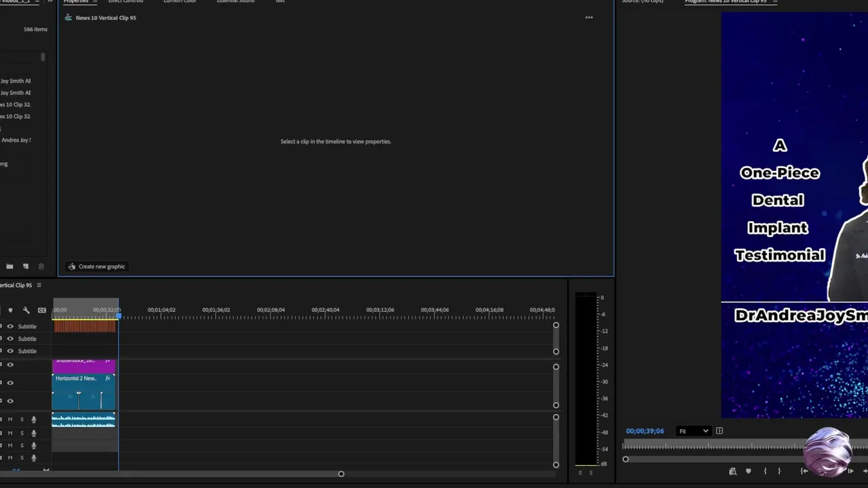Open the Properties panel three-dot options menu
868x488 pixels.
tap(589, 18)
